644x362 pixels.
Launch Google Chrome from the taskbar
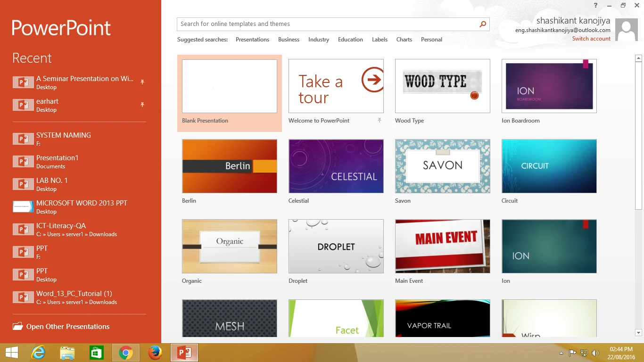[x=125, y=353]
